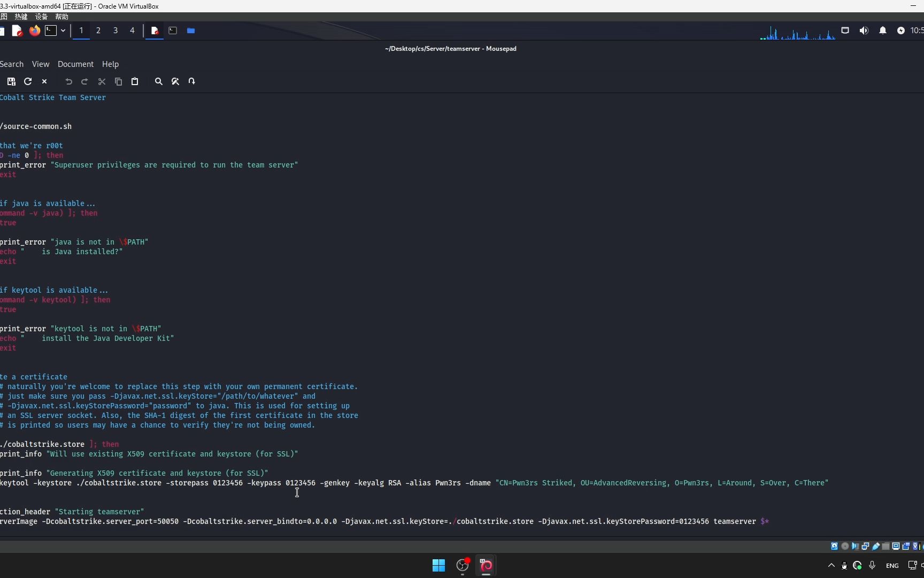
Task: Open the VirtualBox 帮助 (Help) menu
Action: click(61, 17)
